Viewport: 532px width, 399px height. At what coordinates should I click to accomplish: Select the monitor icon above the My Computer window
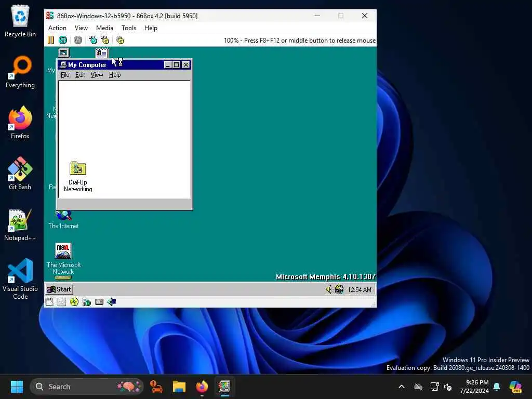[x=63, y=53]
